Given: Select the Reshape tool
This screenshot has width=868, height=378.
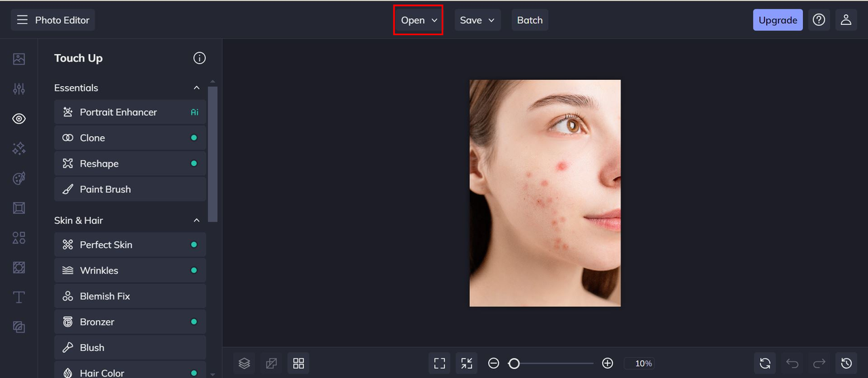Looking at the screenshot, I should 130,164.
